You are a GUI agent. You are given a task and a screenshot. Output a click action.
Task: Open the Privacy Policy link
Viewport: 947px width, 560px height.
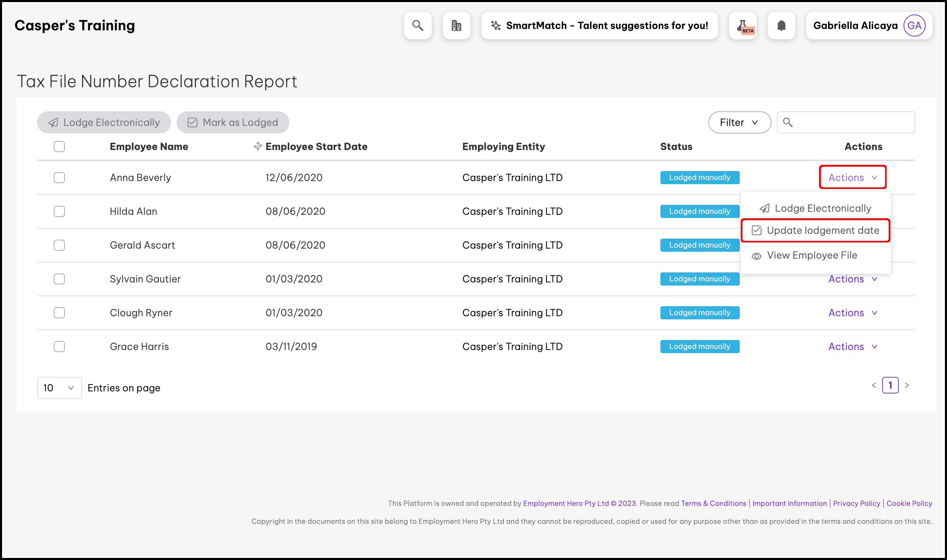(856, 503)
